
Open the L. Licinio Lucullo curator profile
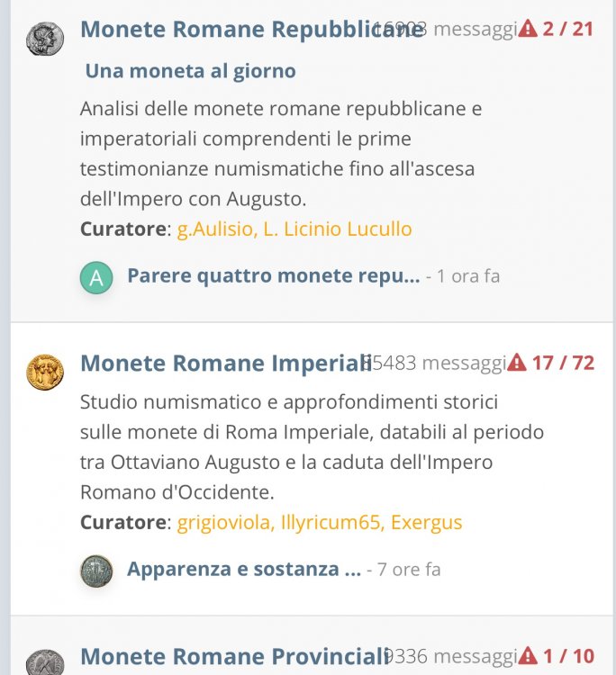click(x=338, y=229)
